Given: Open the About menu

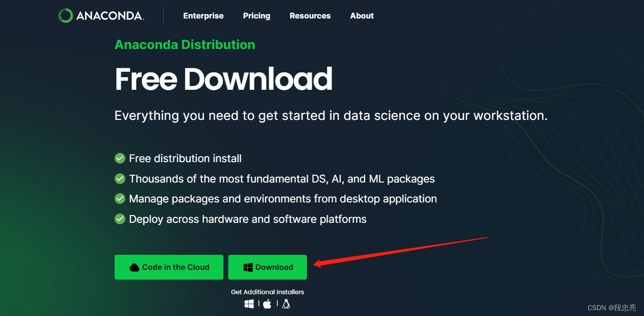Looking at the screenshot, I should click(x=362, y=16).
